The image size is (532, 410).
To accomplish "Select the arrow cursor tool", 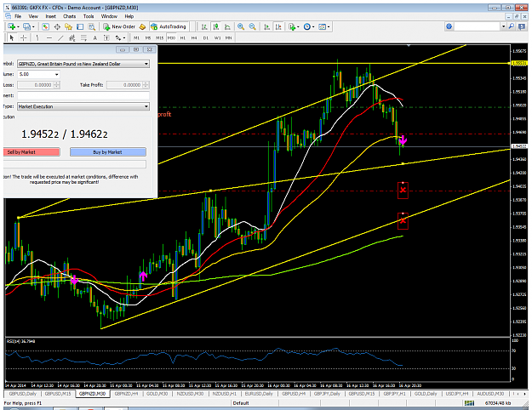I will pos(12,38).
